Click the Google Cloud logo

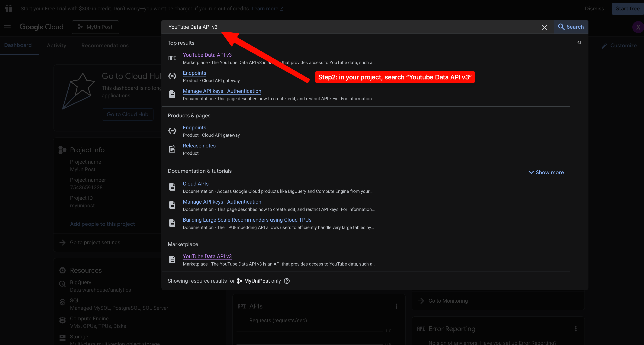pyautogui.click(x=41, y=27)
